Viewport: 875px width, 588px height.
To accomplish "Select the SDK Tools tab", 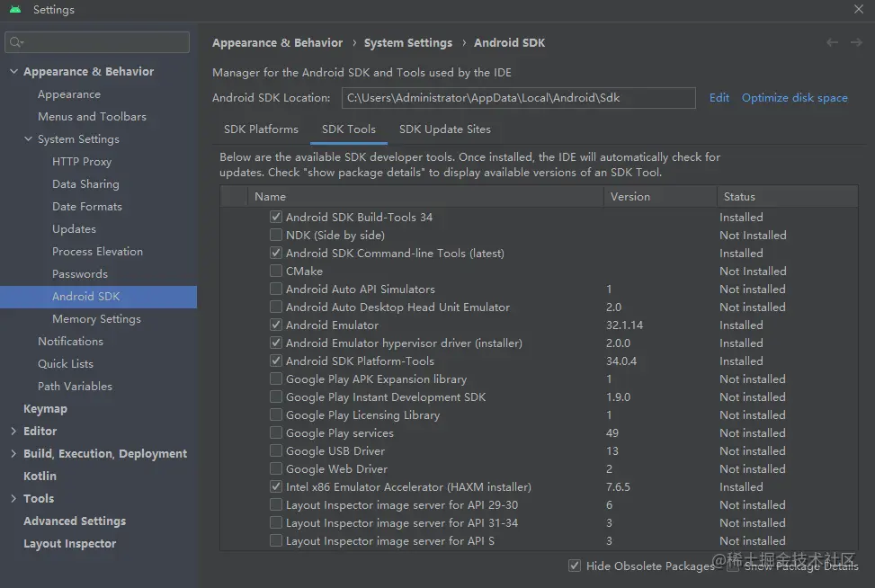I will point(349,129).
